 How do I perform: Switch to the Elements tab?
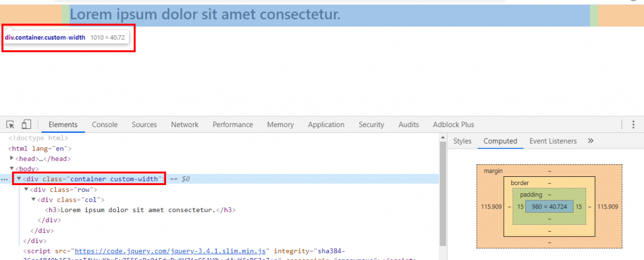(63, 125)
